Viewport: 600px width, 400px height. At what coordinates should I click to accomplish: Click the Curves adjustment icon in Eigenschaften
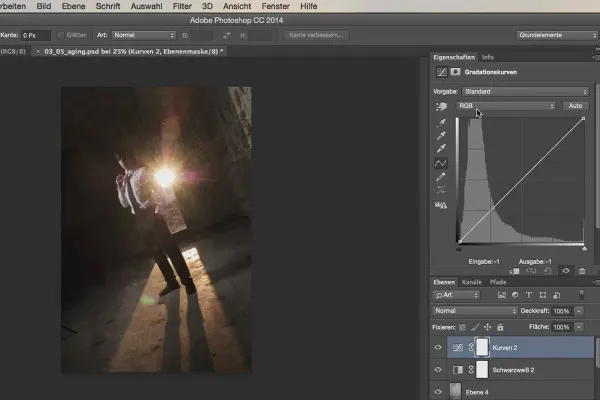pyautogui.click(x=442, y=72)
